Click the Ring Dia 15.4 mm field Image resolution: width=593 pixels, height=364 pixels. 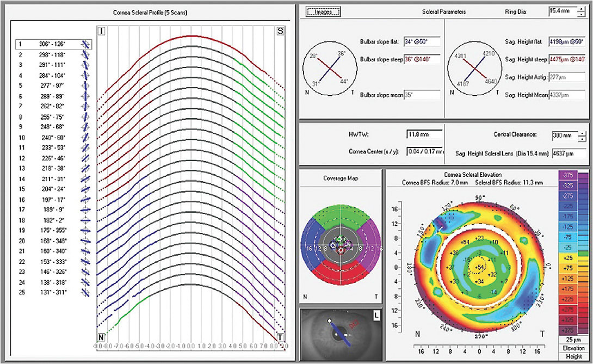[563, 11]
